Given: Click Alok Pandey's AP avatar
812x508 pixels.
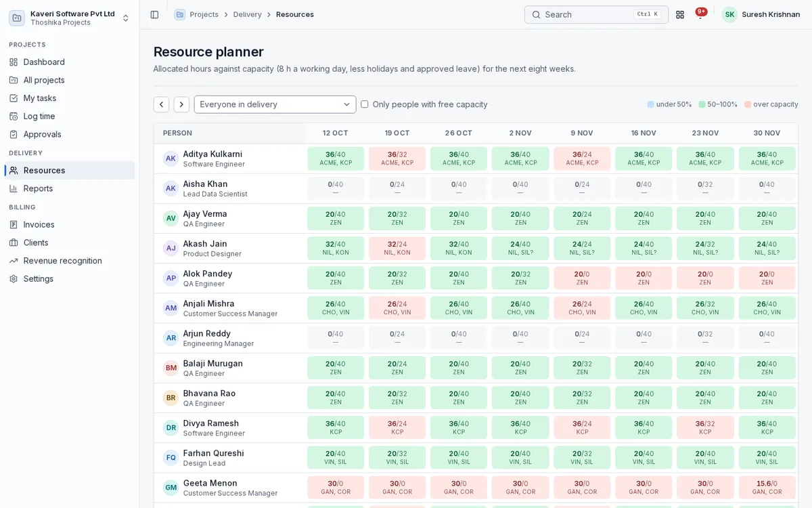Looking at the screenshot, I should point(171,278).
